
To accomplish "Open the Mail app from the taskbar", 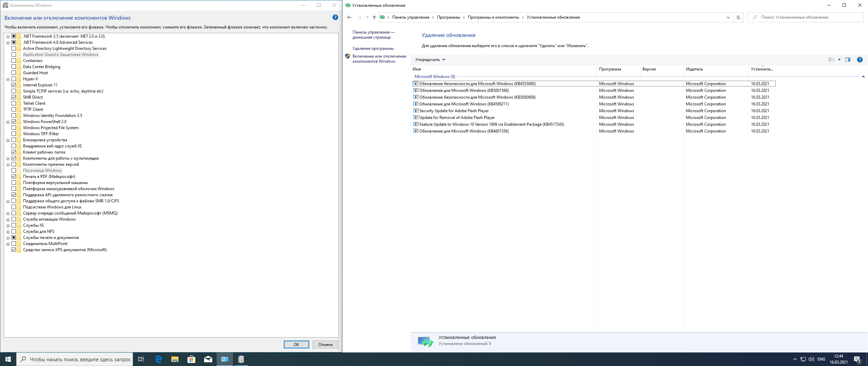I will 208,359.
